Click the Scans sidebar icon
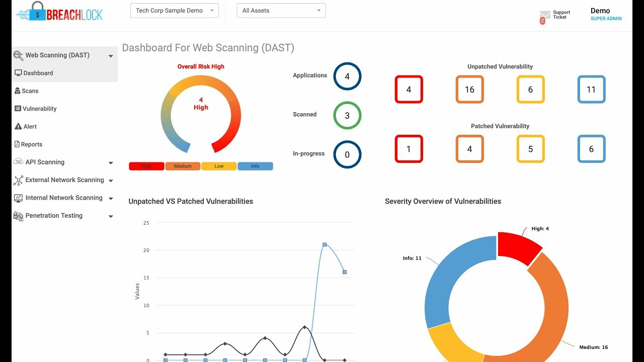This screenshot has height=362, width=644. (17, 90)
